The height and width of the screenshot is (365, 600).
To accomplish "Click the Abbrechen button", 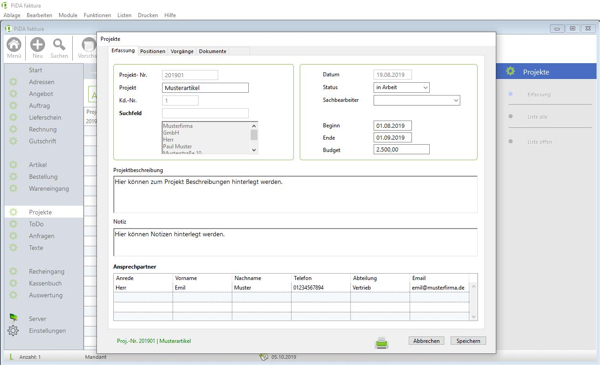I will point(426,341).
